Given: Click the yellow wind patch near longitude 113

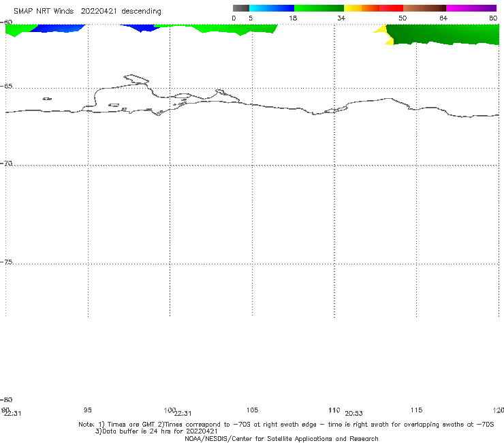Looking at the screenshot, I should click(384, 35).
